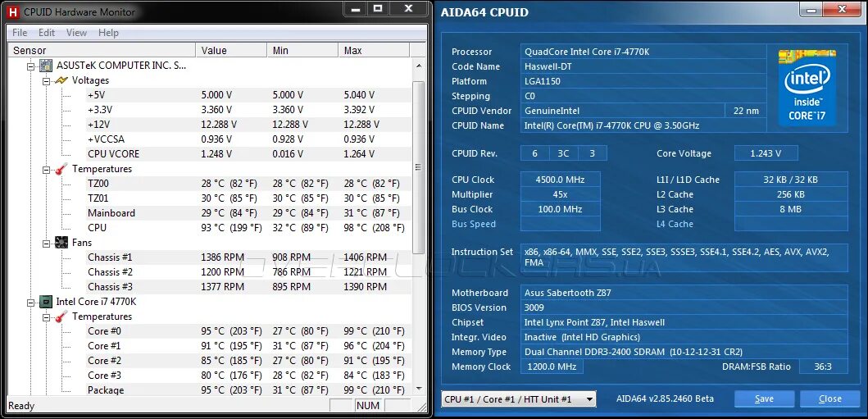Click the Motherboard field Asus Sabertooth Z87
Image resolution: width=868 pixels, height=419 pixels.
pyautogui.click(x=684, y=293)
